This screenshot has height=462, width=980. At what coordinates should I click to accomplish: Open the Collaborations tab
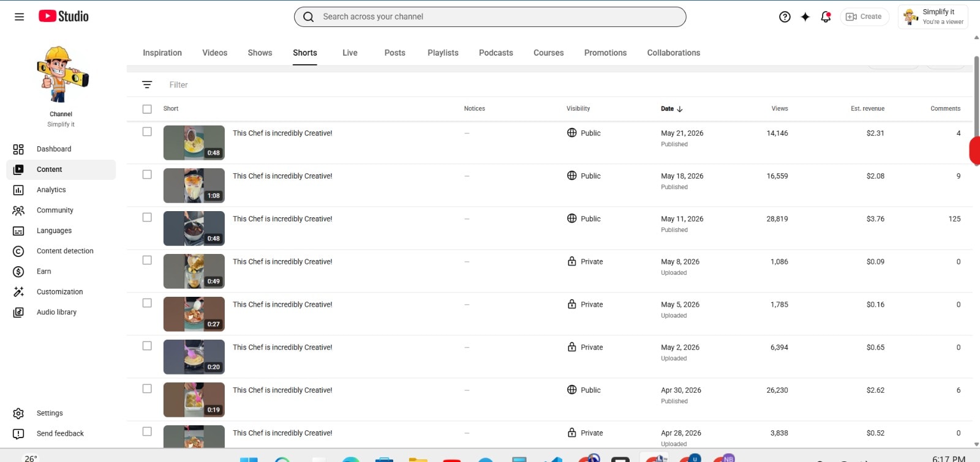[674, 53]
